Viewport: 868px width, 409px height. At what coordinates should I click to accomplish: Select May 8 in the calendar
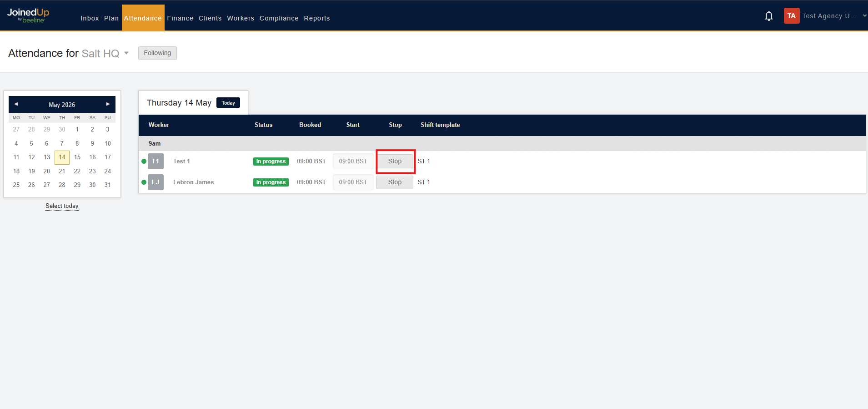point(77,144)
